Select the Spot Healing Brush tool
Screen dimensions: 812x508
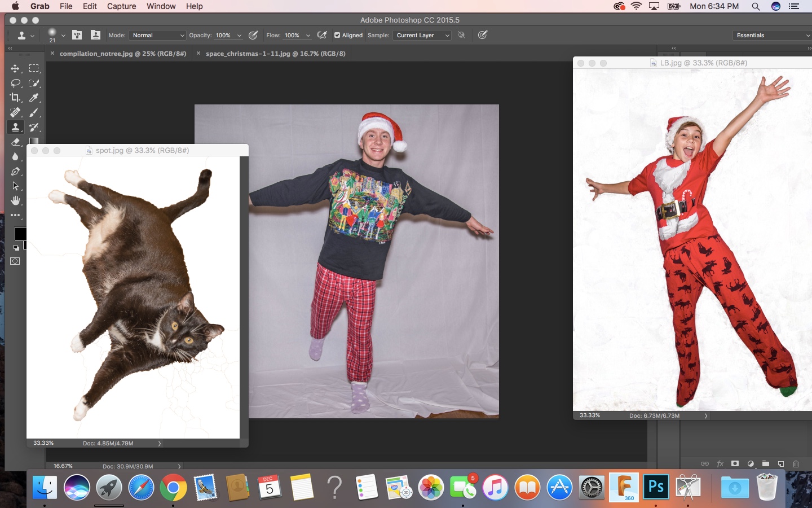click(15, 112)
